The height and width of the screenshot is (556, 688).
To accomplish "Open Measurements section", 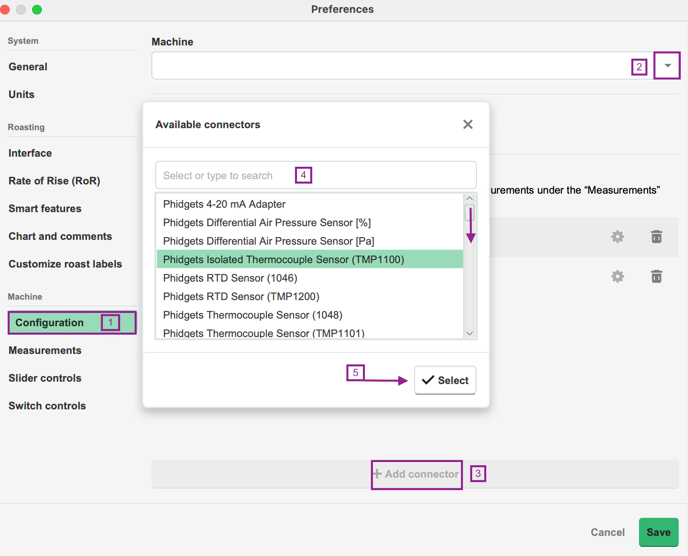I will point(45,350).
